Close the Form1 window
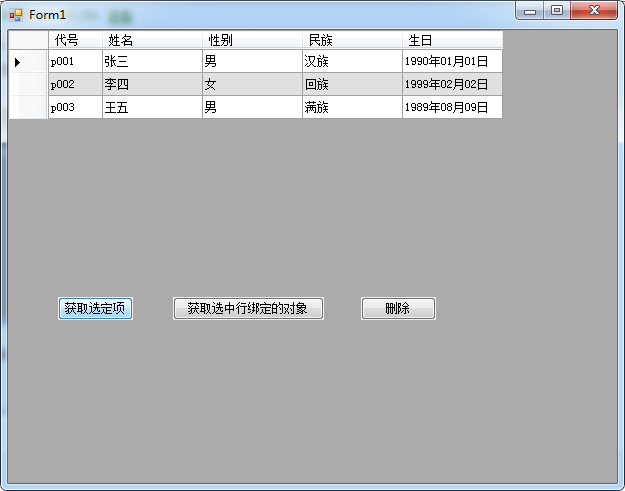Viewport: 625px width, 491px height. coord(594,10)
